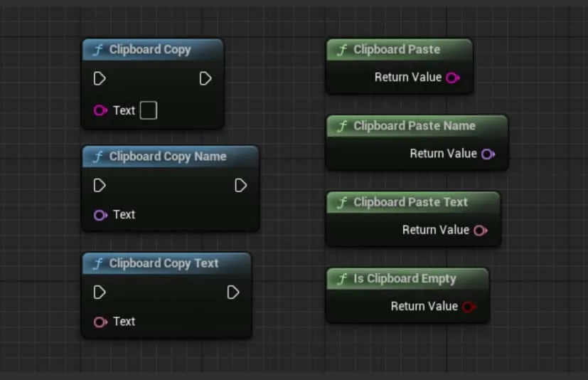
Task: Click Clipboard Copy Name output execution pin
Action: (240, 186)
